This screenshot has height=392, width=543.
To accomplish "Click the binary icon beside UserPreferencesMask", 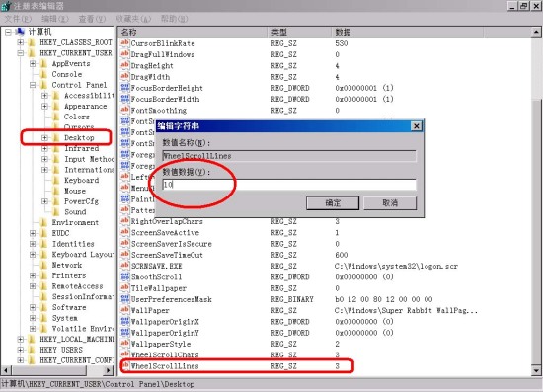I will 124,299.
